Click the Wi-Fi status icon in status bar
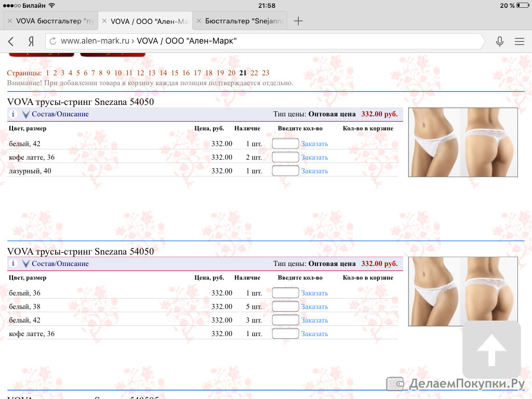This screenshot has height=399, width=532. (51, 5)
